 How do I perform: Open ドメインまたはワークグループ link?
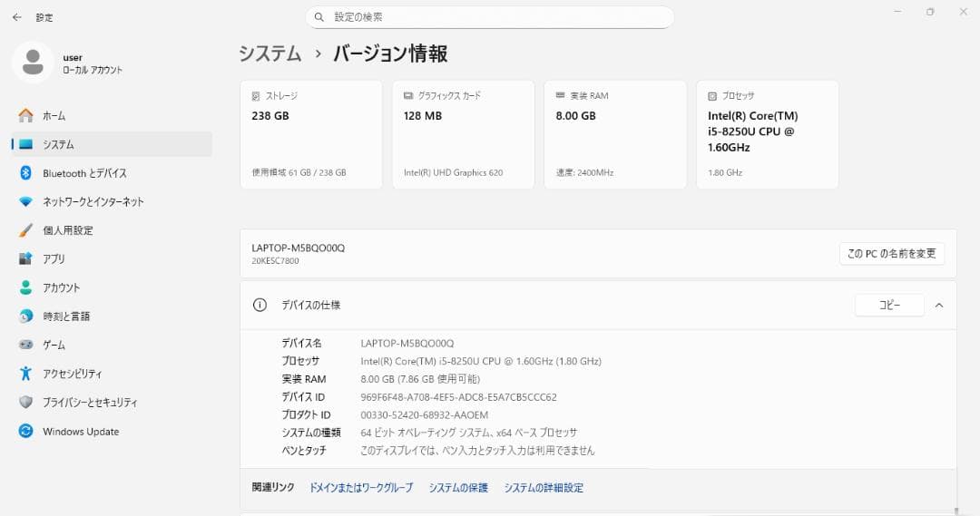[x=361, y=487]
